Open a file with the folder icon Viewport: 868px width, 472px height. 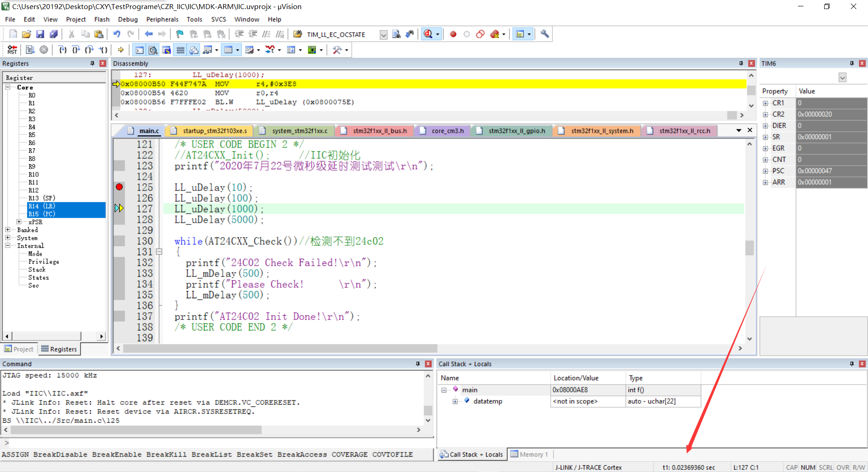coord(27,34)
